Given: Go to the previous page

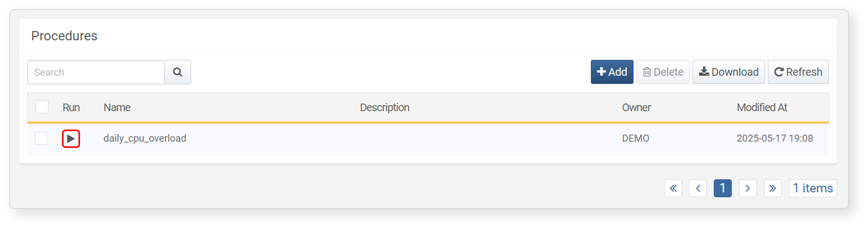Looking at the screenshot, I should click(x=698, y=188).
